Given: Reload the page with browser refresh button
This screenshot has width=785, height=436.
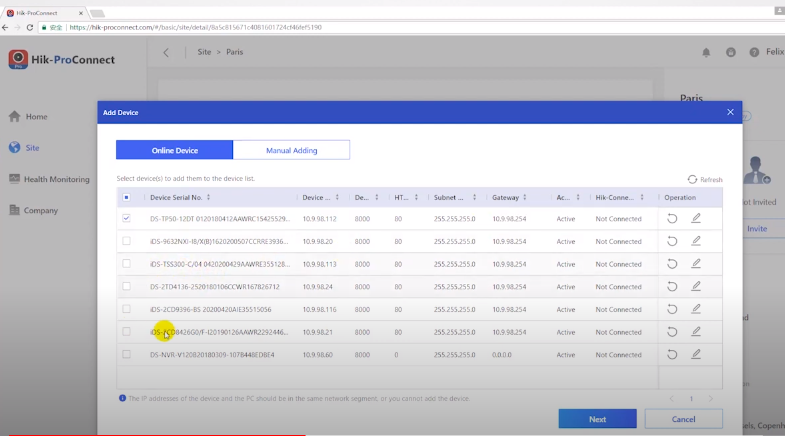Looking at the screenshot, I should (x=30, y=27).
